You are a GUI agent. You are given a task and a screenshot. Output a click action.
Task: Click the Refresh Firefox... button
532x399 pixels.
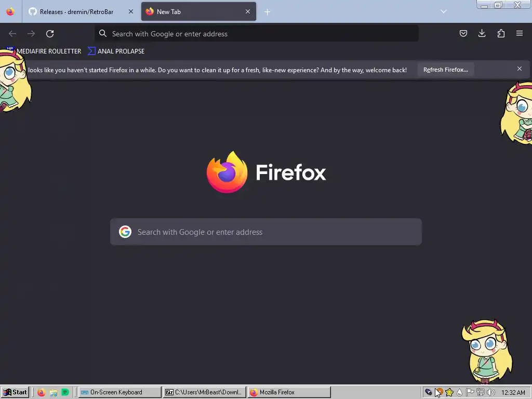445,70
